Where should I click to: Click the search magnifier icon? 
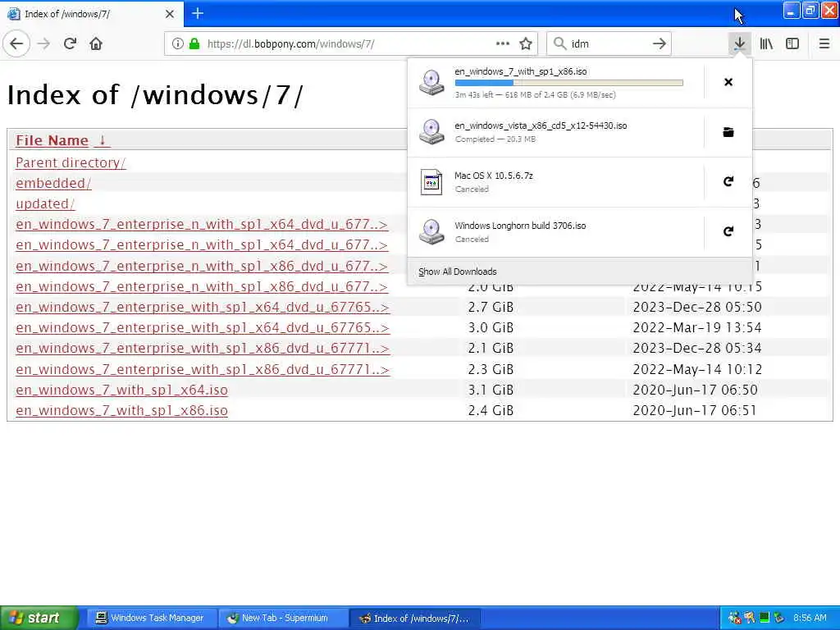(x=559, y=44)
